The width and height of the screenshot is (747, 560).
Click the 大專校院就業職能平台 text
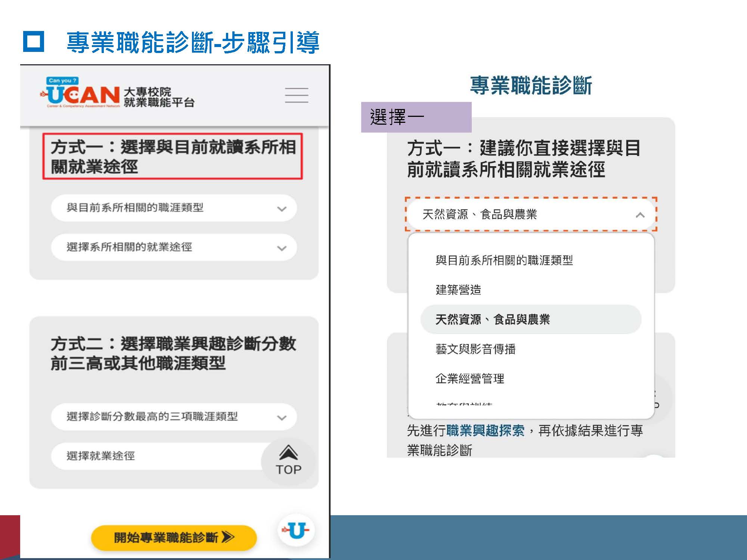pyautogui.click(x=159, y=97)
